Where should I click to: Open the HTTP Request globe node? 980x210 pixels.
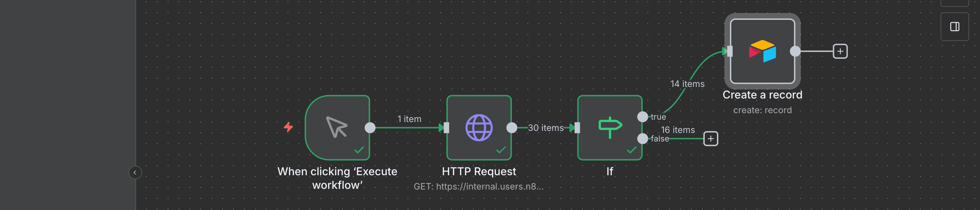478,127
